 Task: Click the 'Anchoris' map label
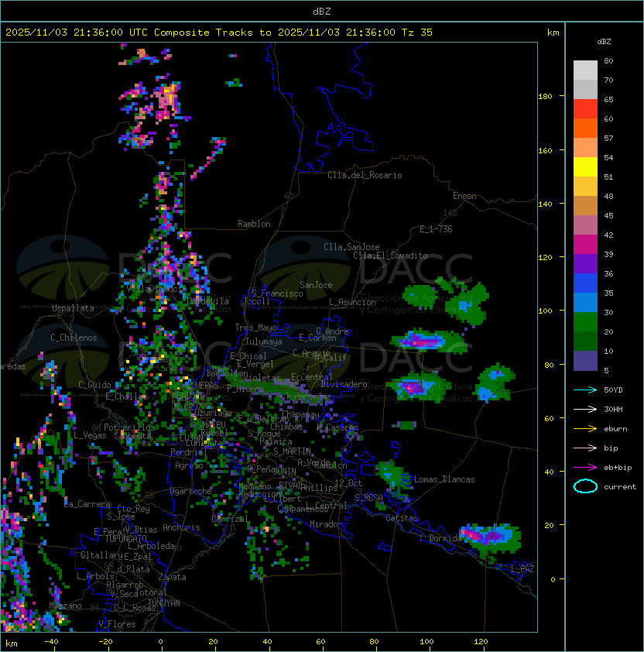click(x=181, y=527)
